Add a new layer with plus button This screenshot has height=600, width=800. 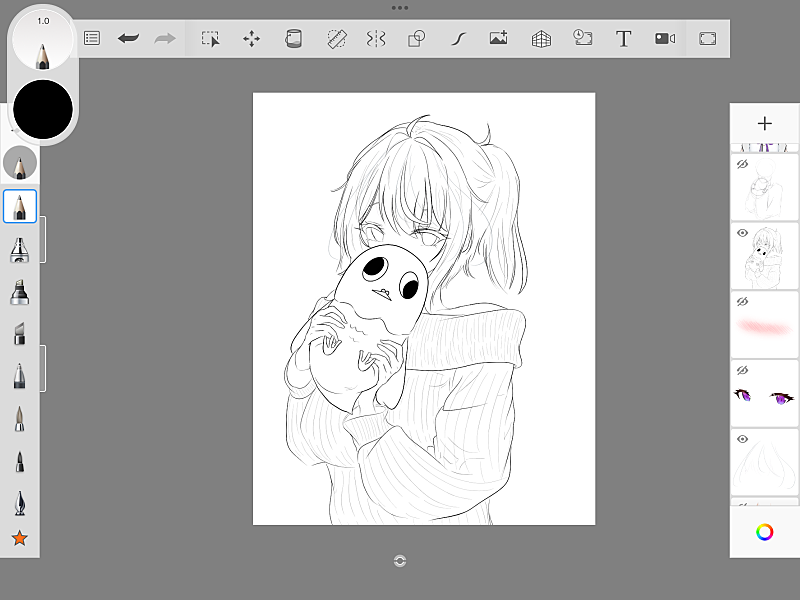pyautogui.click(x=764, y=123)
